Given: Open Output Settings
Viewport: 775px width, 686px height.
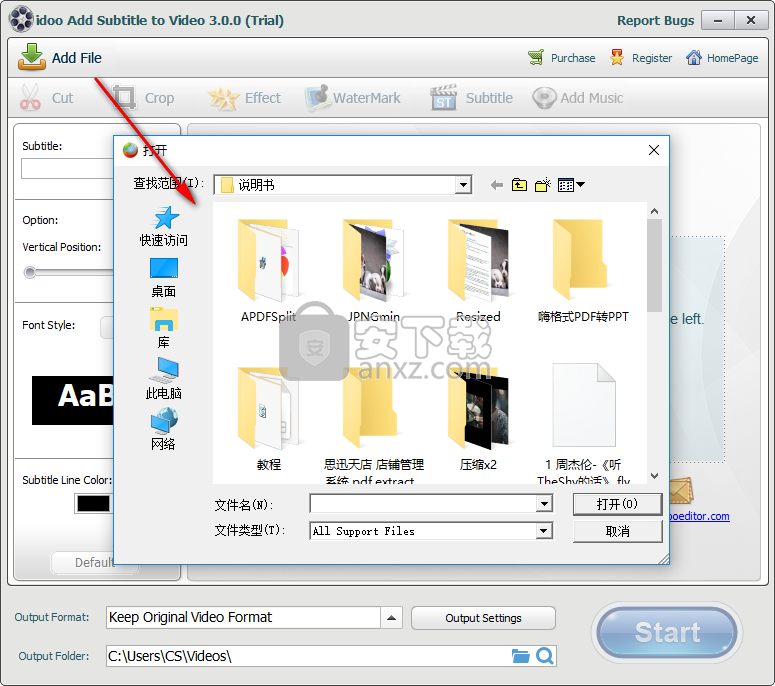Looking at the screenshot, I should coord(483,618).
